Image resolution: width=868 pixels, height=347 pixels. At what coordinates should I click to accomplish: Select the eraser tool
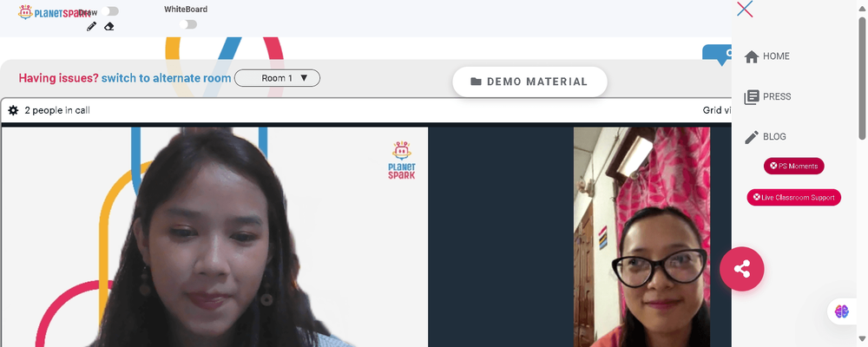(x=109, y=26)
